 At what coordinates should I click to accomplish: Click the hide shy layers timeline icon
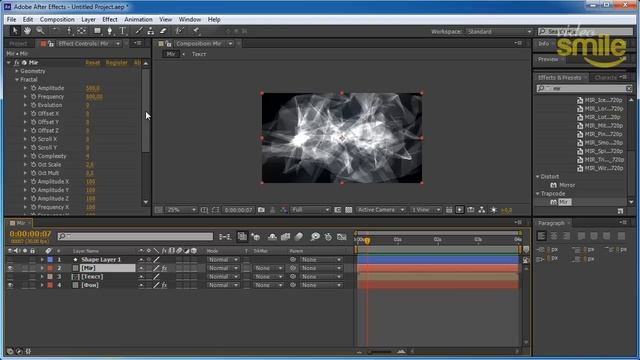[x=272, y=237]
